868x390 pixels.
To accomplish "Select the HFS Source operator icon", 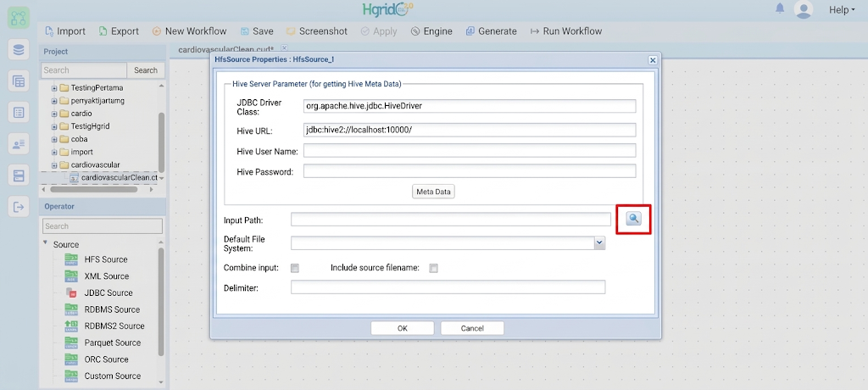I will tap(71, 259).
